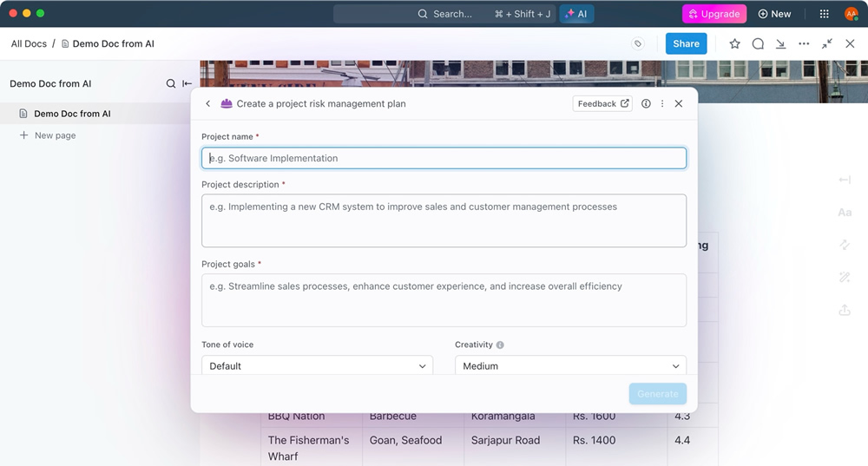The width and height of the screenshot is (868, 466).
Task: Click the AI button in the top bar
Action: pos(576,14)
